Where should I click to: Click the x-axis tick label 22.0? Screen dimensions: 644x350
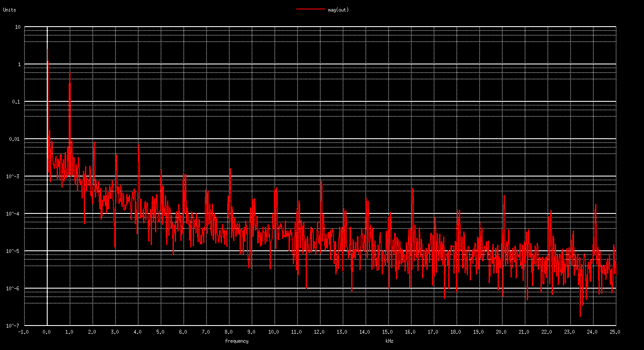547,332
